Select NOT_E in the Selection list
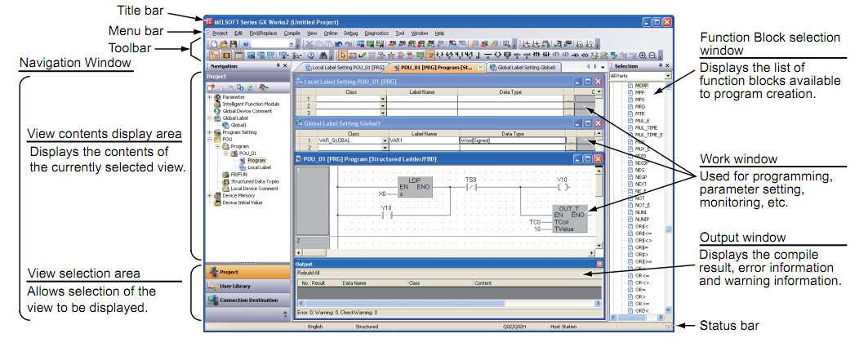Viewport: 868px width, 356px height. coord(642,205)
